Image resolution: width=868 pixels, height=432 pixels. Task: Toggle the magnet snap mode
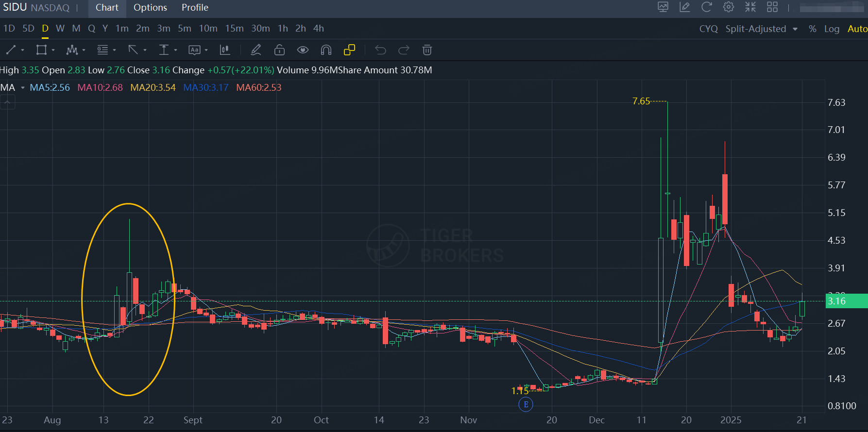coord(326,50)
